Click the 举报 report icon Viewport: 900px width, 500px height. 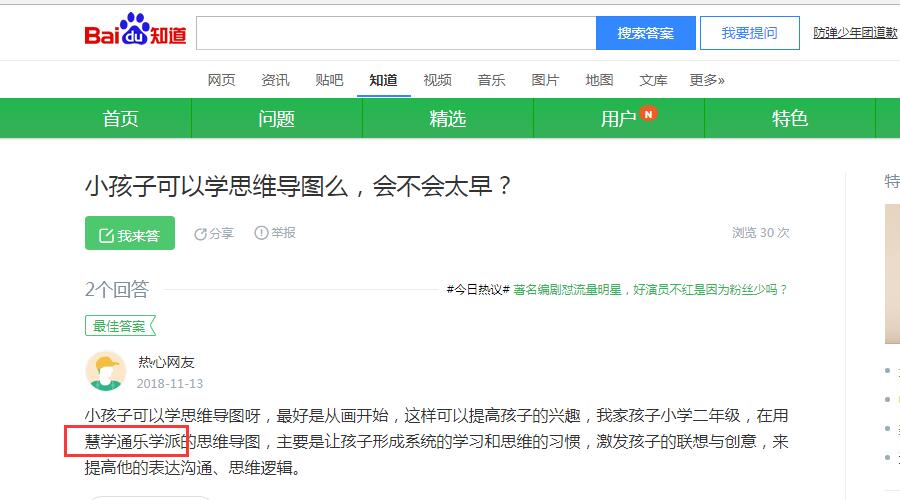pyautogui.click(x=261, y=233)
